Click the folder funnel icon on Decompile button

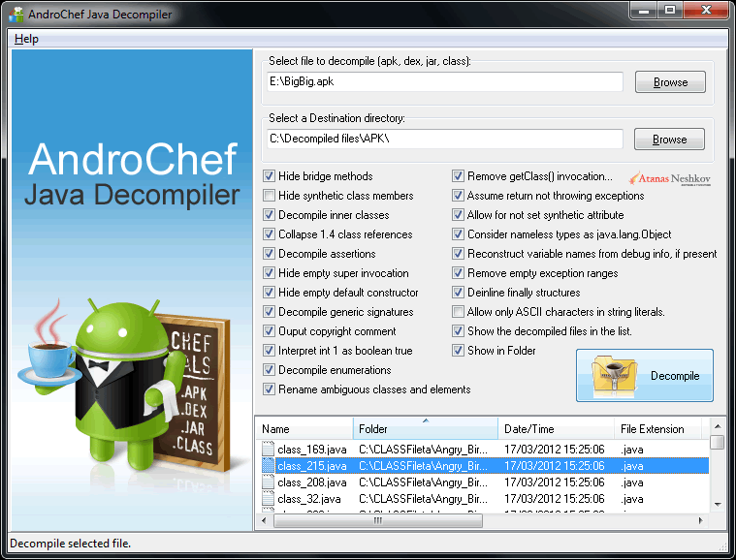click(615, 375)
